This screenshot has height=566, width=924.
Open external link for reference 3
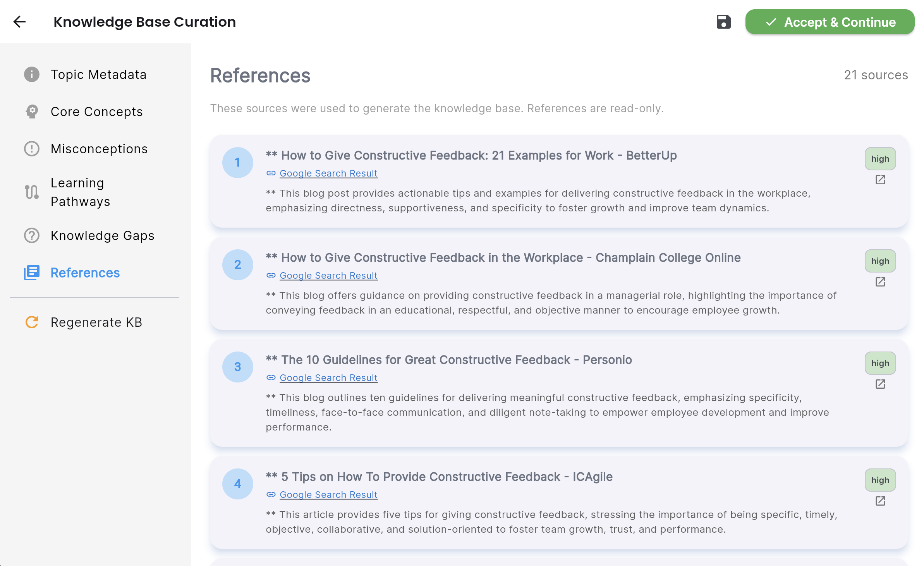click(x=880, y=384)
